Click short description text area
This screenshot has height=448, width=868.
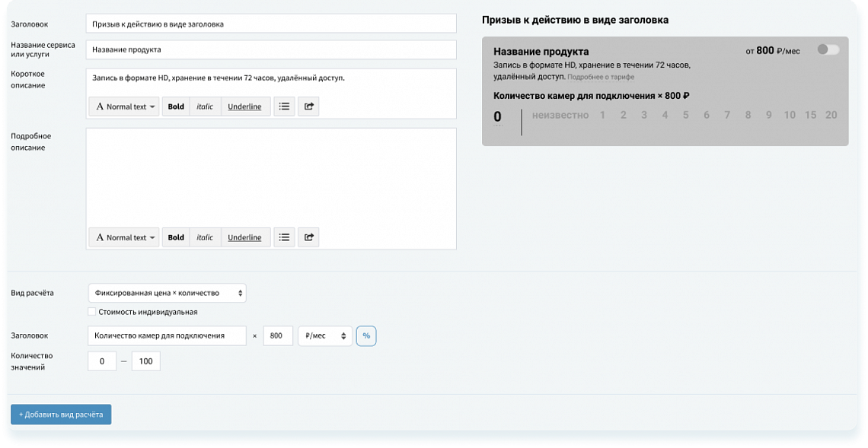point(271,82)
